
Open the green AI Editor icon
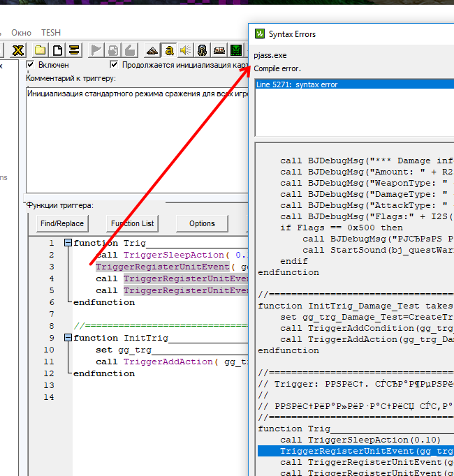(236, 50)
